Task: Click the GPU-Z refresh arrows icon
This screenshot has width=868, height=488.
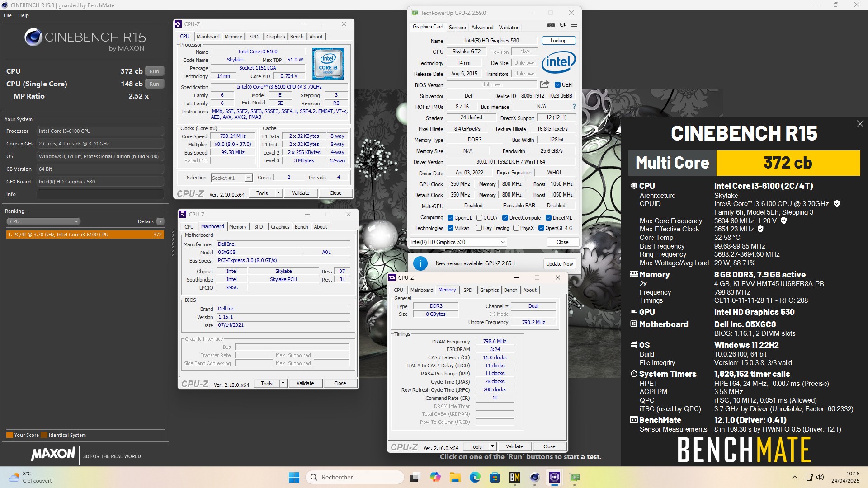Action: tap(562, 25)
